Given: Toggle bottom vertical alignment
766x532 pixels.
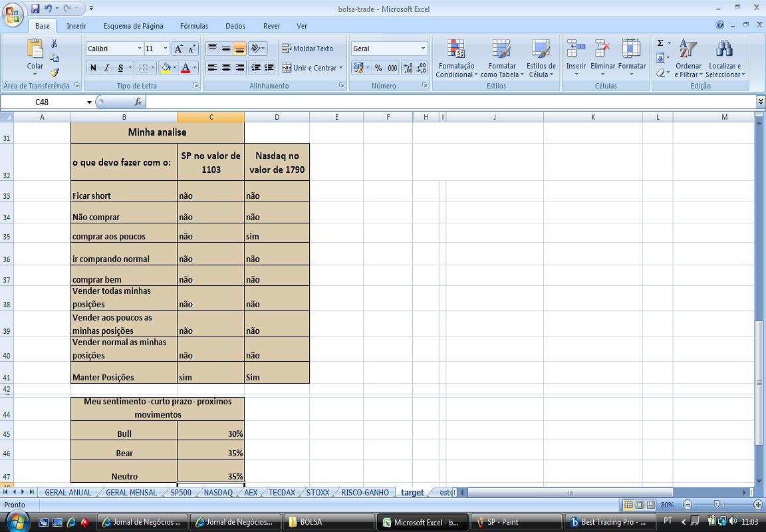Looking at the screenshot, I should click(240, 49).
